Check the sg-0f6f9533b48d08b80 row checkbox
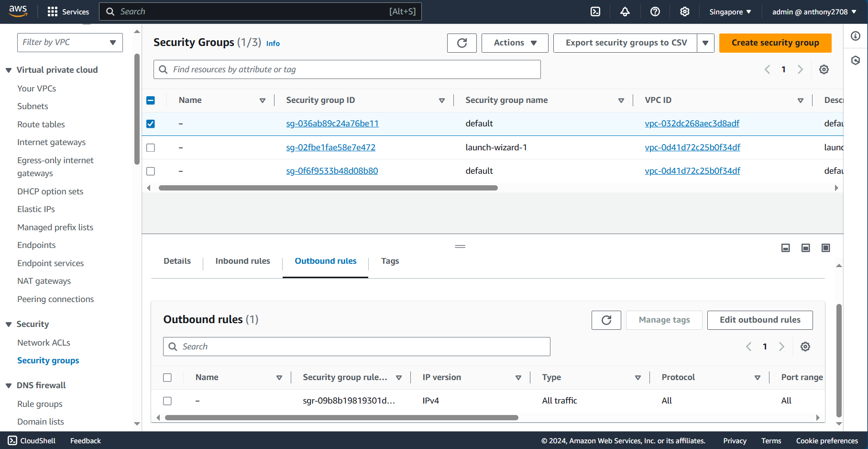 tap(151, 171)
